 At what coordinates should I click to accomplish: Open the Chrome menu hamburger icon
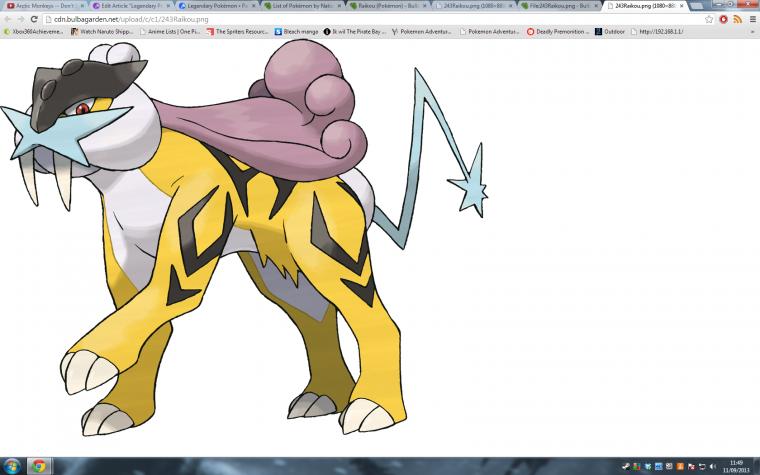click(x=753, y=19)
